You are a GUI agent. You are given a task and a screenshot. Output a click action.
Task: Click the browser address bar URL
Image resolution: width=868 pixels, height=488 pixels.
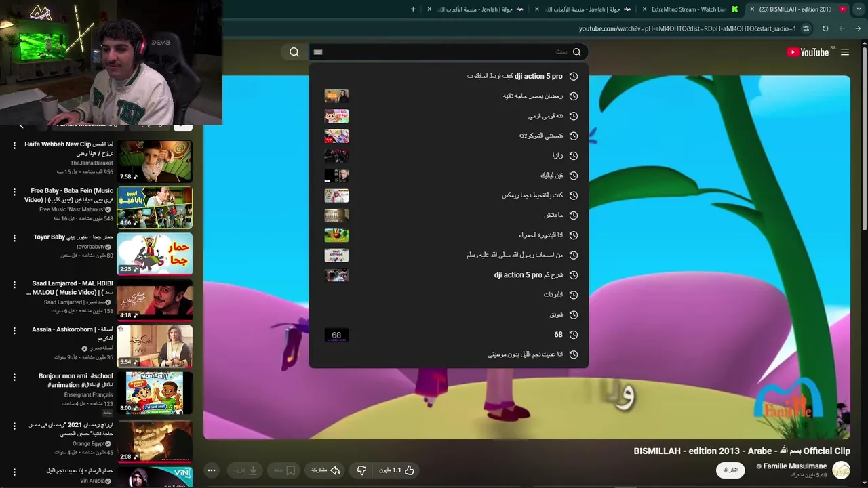coord(688,28)
